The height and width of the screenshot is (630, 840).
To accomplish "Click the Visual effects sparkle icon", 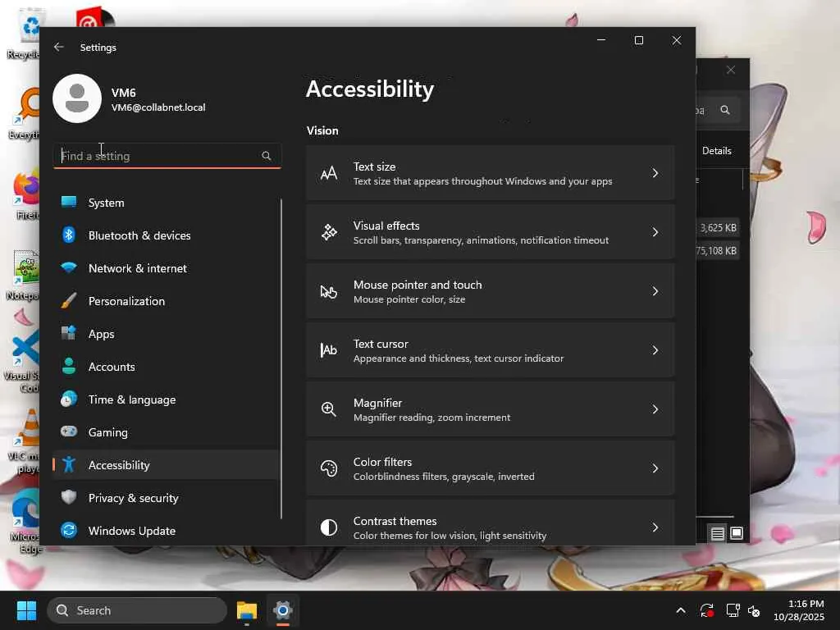I will pyautogui.click(x=329, y=232).
